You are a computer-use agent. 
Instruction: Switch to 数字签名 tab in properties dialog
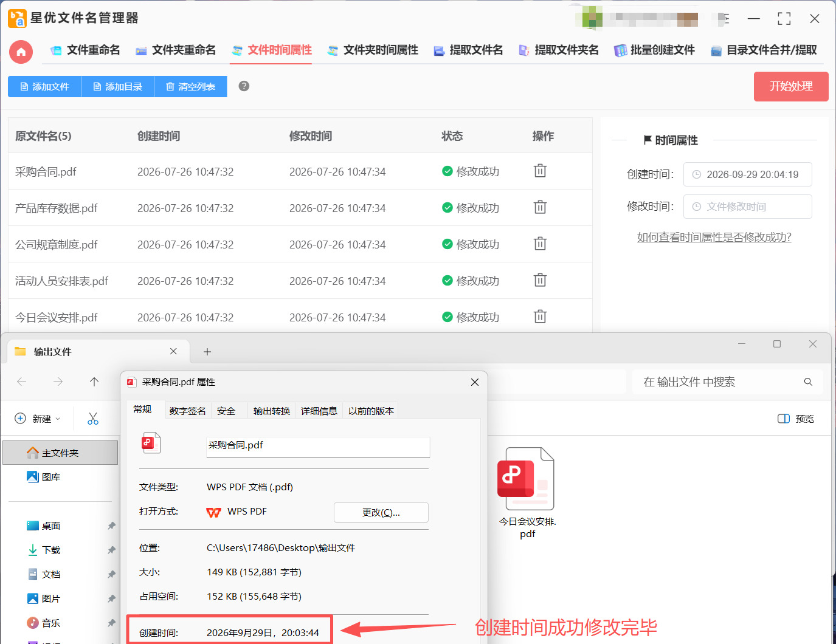click(x=187, y=411)
